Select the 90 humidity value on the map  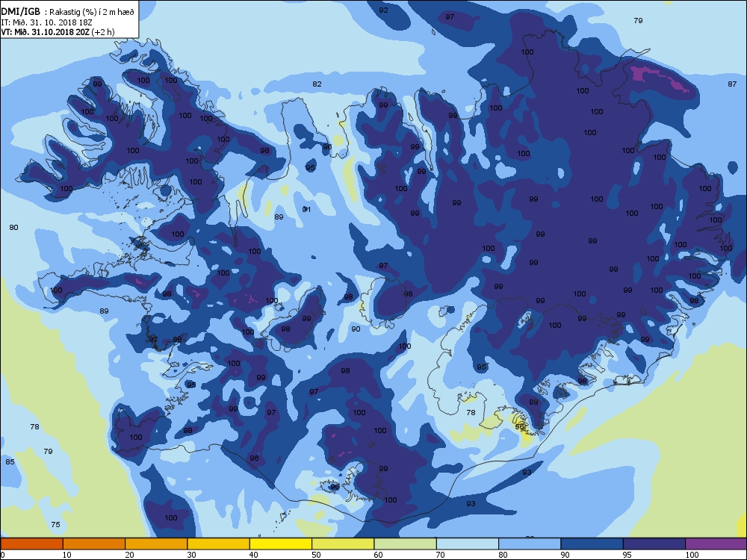[x=356, y=329]
